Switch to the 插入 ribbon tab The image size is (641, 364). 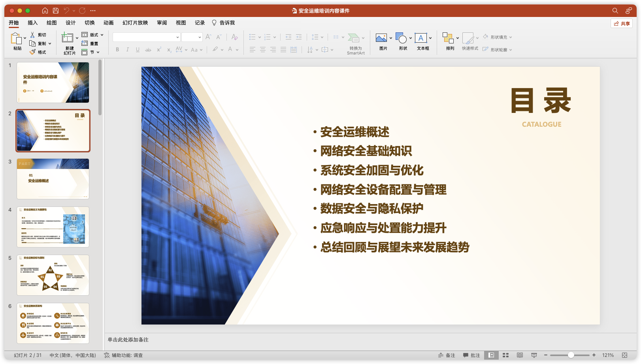tap(32, 23)
